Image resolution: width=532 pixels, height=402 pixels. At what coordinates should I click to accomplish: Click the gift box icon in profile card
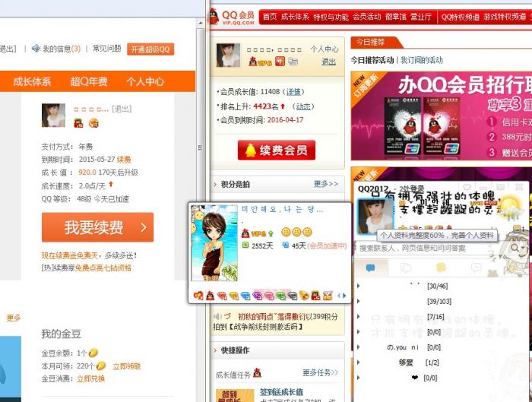(x=328, y=296)
